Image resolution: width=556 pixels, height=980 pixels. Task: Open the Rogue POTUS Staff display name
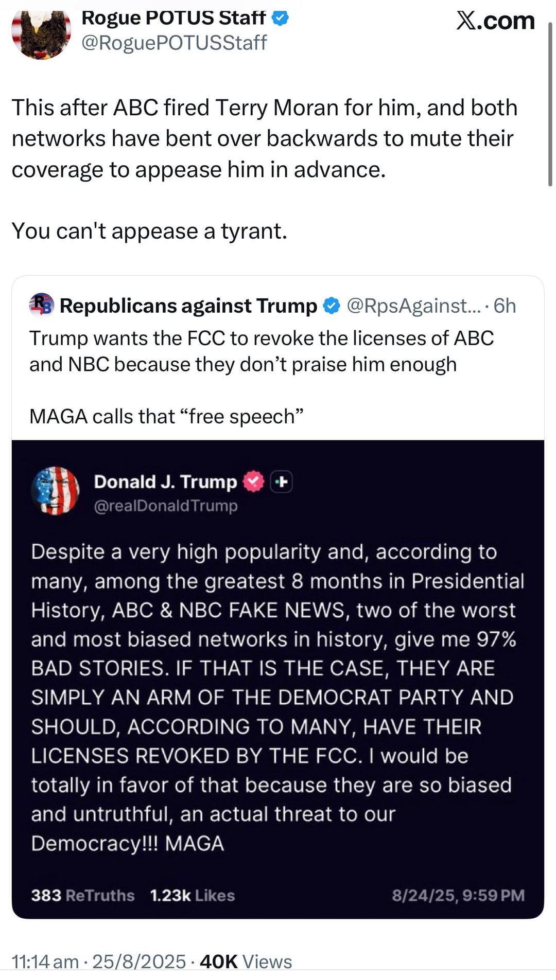tap(173, 18)
